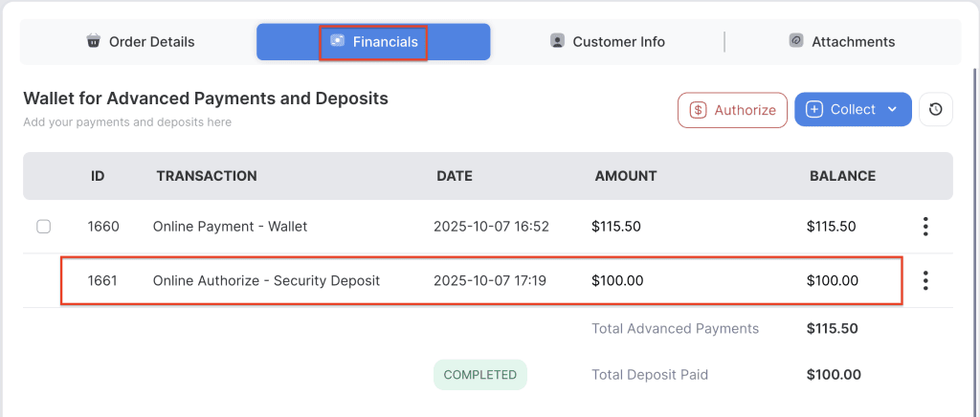
Task: Expand the Collect dropdown arrow
Action: click(892, 110)
